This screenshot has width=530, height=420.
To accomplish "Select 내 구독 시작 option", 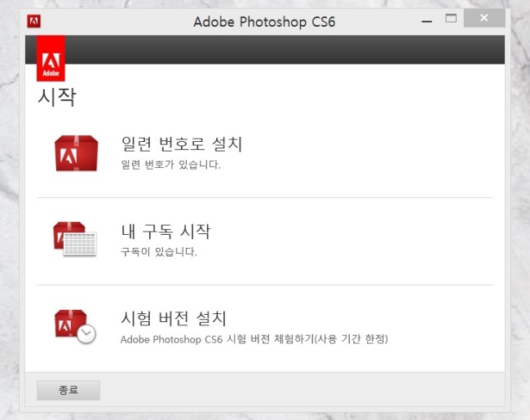I will tap(166, 232).
